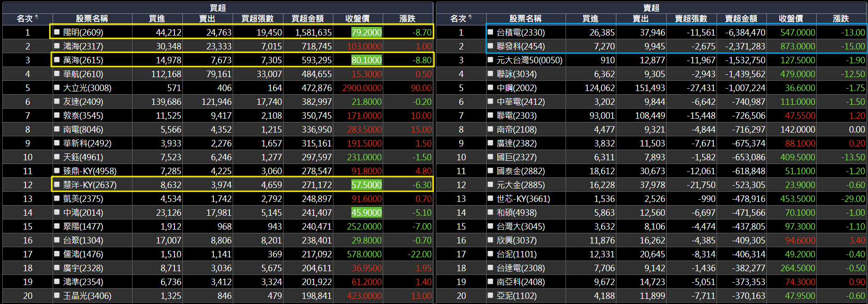Check the box next to 萬海(2615)
The width and height of the screenshot is (868, 304).
(57, 60)
